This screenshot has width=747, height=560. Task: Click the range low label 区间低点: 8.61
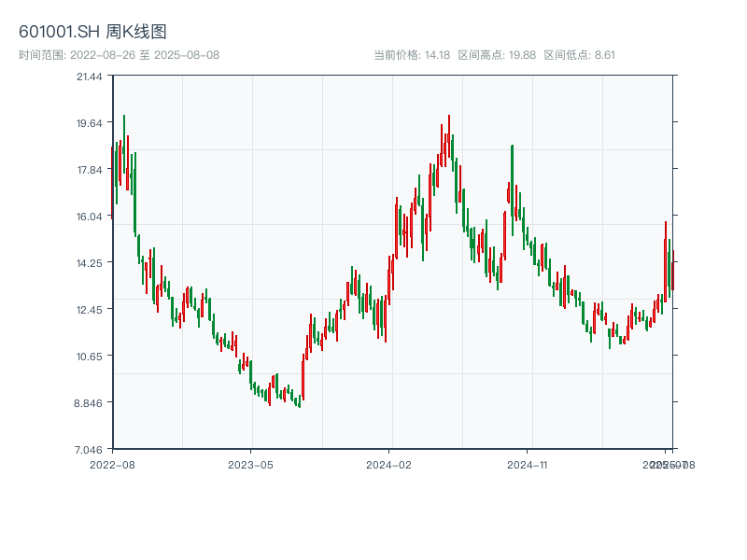[x=579, y=55]
